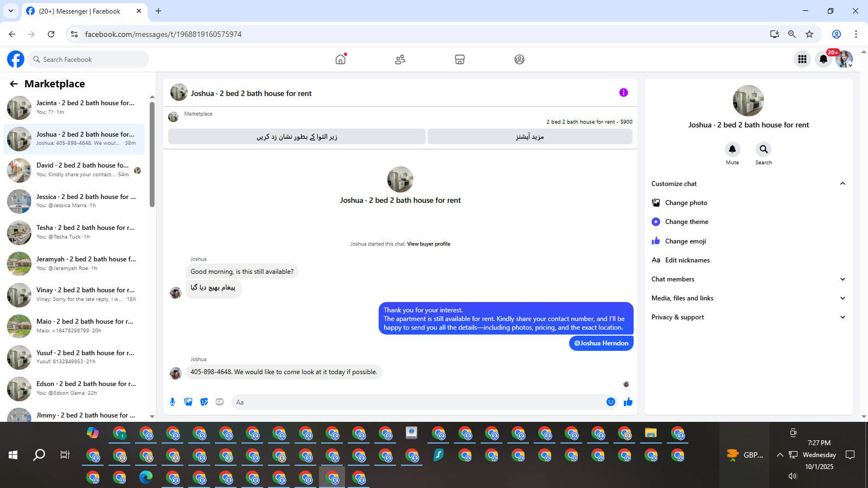This screenshot has width=868, height=488.
Task: Choose a sticker from the sticker icon
Action: [204, 402]
